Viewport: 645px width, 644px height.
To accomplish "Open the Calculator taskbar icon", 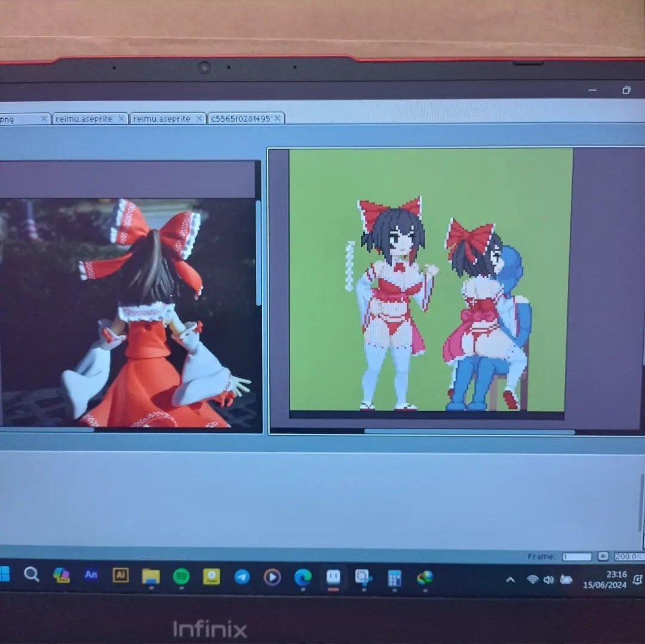I will point(395,579).
